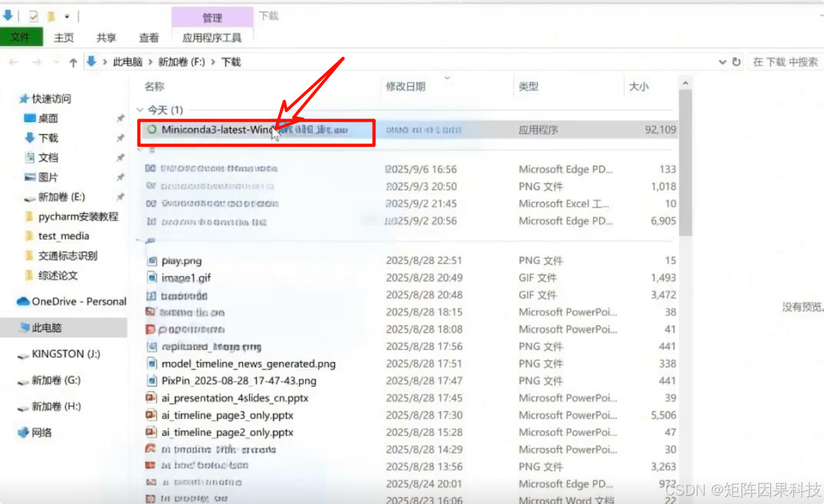Click the vertical scrollbar up arrow

pyautogui.click(x=685, y=84)
